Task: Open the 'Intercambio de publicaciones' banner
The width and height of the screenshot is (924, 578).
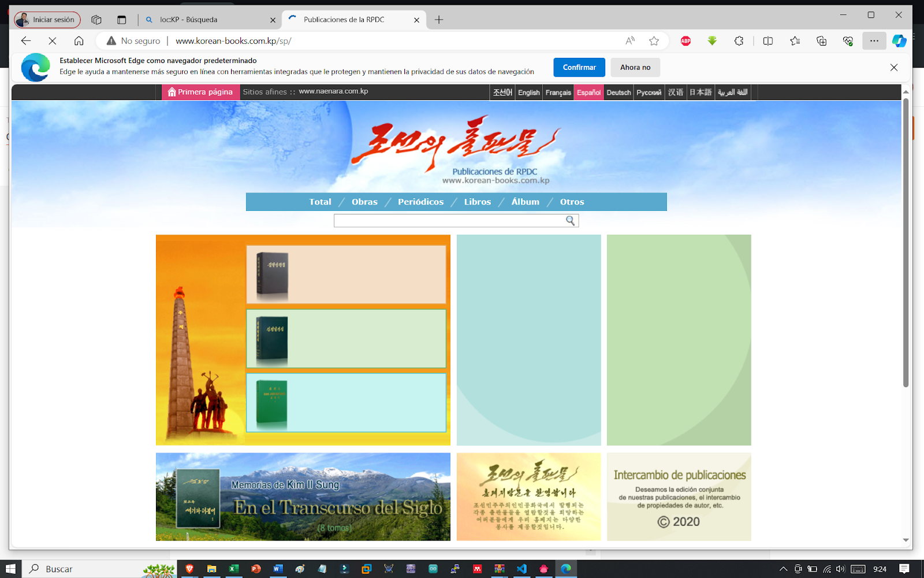Action: [x=679, y=497]
